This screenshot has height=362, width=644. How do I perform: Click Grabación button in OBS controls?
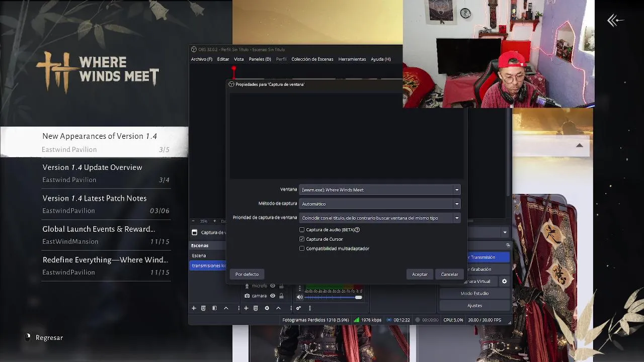(488, 269)
